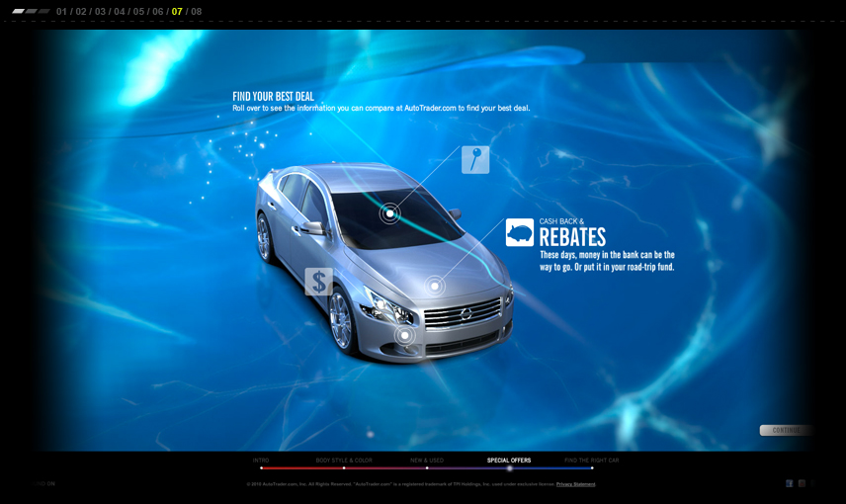This screenshot has height=504, width=846.
Task: Click the Continue button
Action: pyautogui.click(x=786, y=430)
